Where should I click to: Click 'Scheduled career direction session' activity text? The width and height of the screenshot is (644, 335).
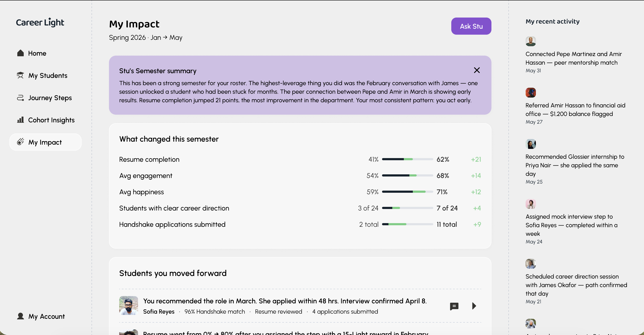click(576, 285)
